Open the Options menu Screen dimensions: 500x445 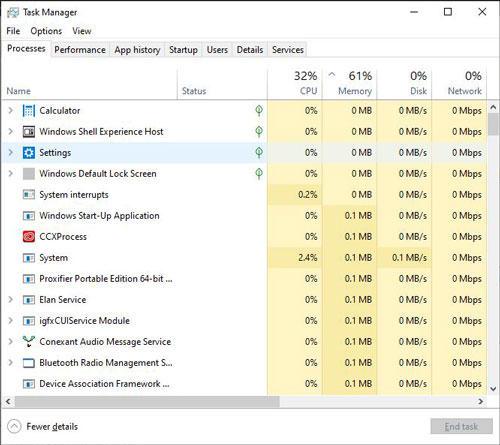[46, 31]
